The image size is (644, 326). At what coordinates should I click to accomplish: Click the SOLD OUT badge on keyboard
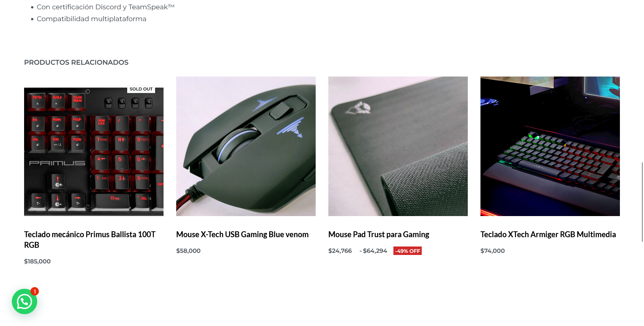[x=141, y=89]
